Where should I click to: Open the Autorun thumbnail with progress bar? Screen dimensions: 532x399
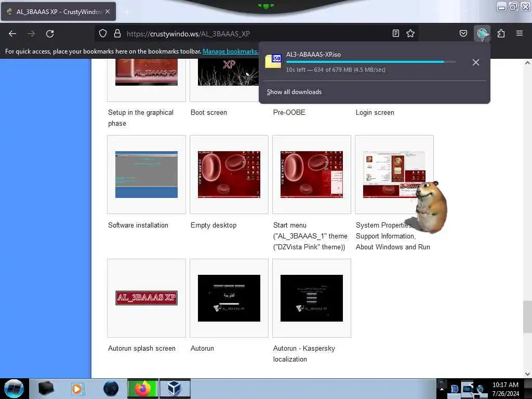pyautogui.click(x=229, y=298)
